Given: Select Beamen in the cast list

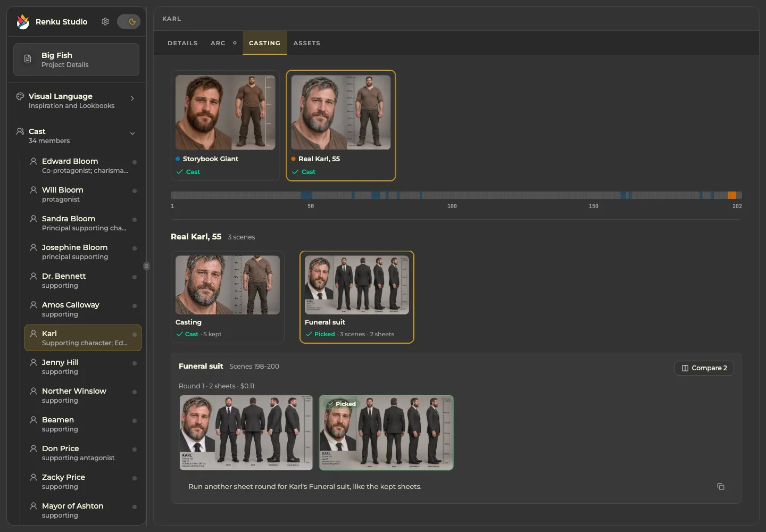Looking at the screenshot, I should (83, 424).
